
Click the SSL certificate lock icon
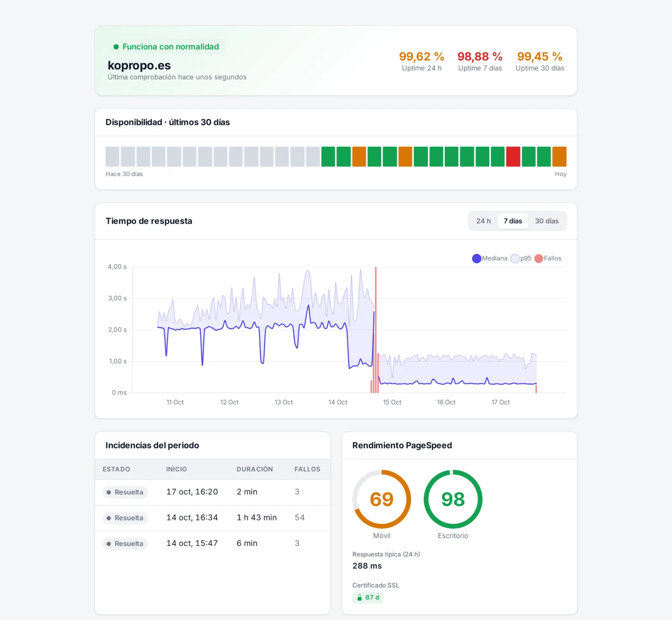click(360, 597)
